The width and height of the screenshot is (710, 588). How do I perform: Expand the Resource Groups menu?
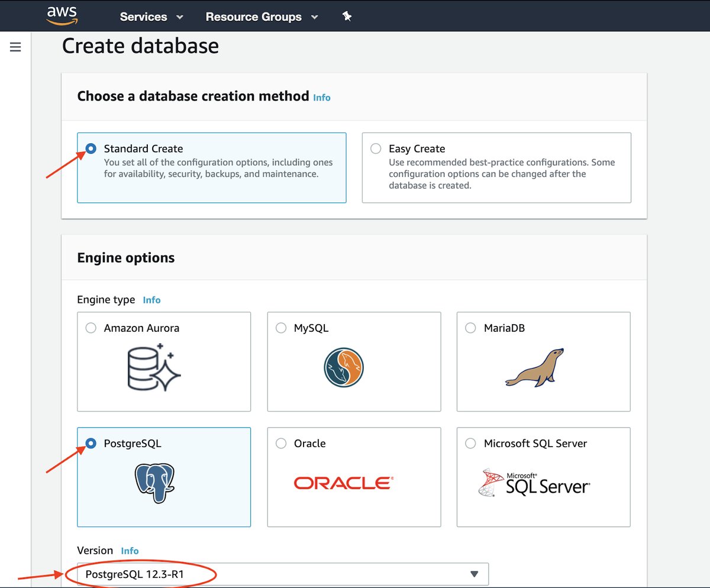[262, 17]
